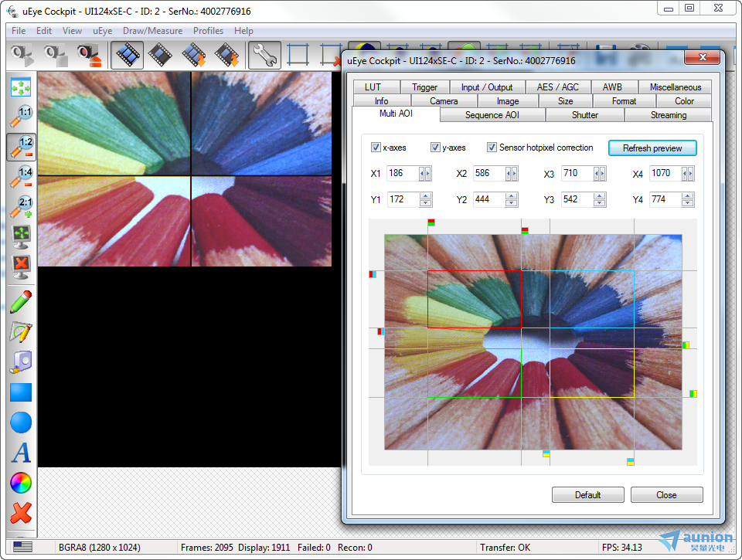Click X1 right arrow stepper
The width and height of the screenshot is (742, 560).
pos(427,174)
